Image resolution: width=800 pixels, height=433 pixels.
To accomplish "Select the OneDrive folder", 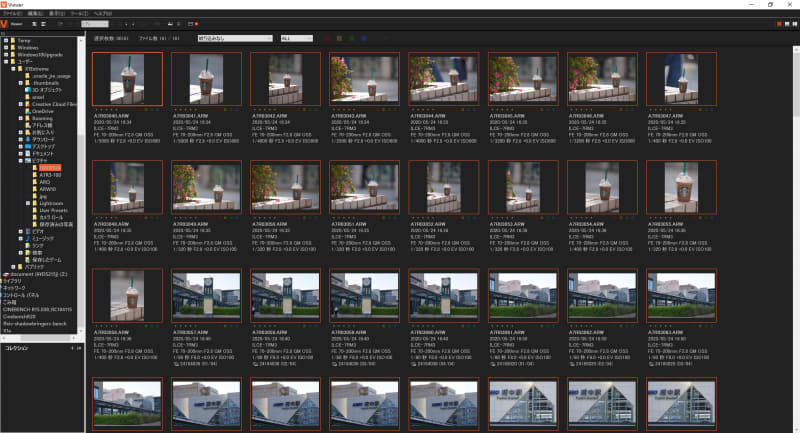I will (x=43, y=111).
